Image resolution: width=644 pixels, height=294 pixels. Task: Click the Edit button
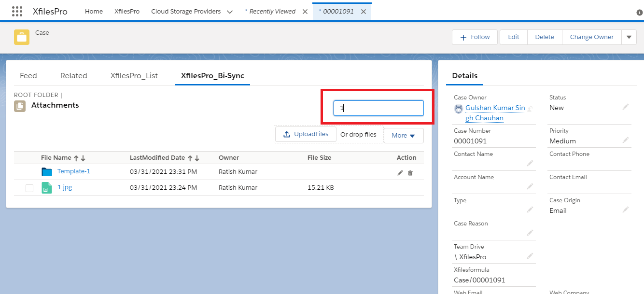click(x=514, y=37)
